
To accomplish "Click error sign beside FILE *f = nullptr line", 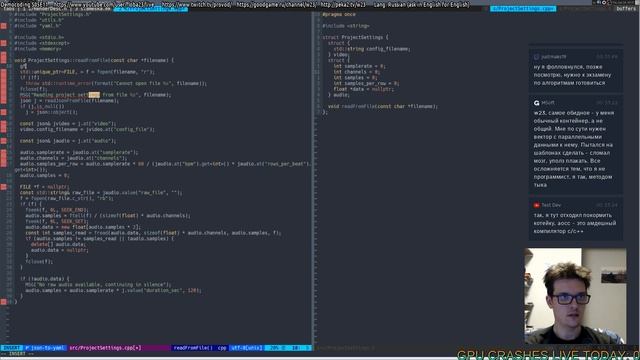I will 4,187.
